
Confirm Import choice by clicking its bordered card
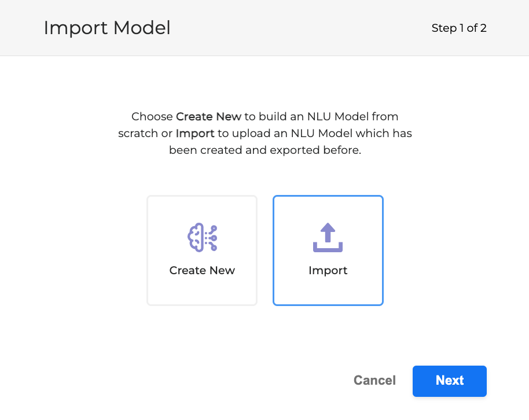(328, 250)
